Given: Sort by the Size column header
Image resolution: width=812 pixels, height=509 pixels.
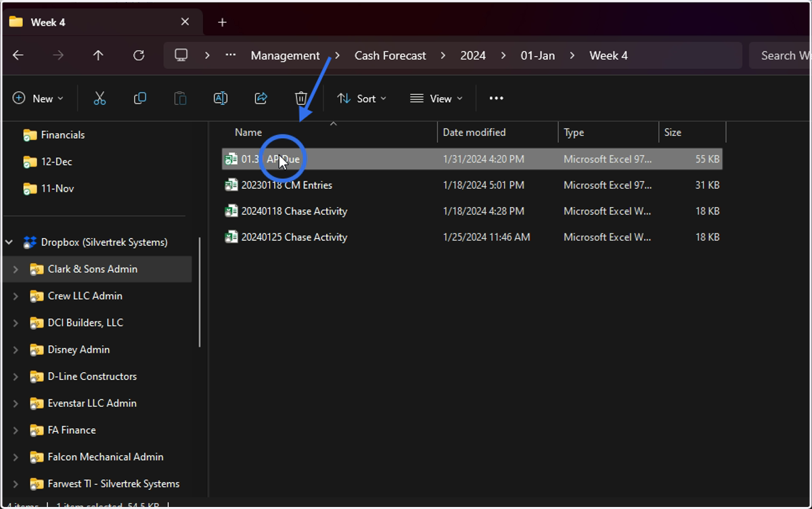Looking at the screenshot, I should click(673, 133).
